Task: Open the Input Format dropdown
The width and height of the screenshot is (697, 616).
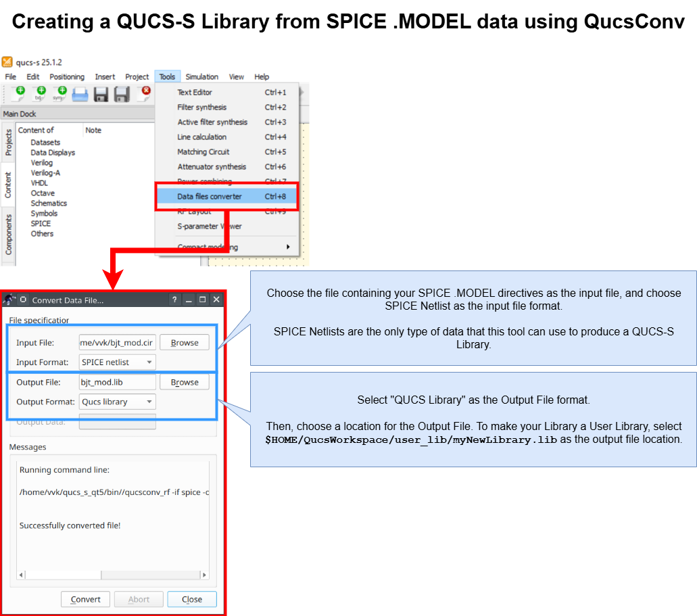Action: 118,362
